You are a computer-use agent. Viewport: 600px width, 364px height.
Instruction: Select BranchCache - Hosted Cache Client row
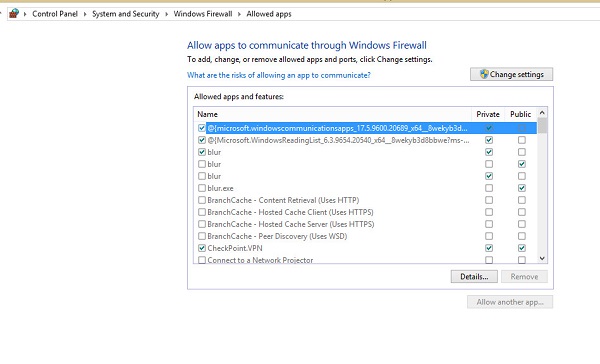[290, 212]
